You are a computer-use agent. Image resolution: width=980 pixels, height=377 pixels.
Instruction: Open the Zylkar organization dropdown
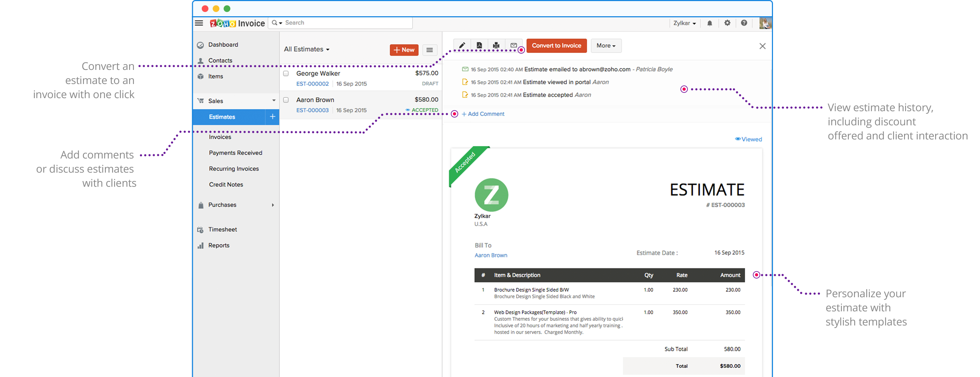click(684, 23)
